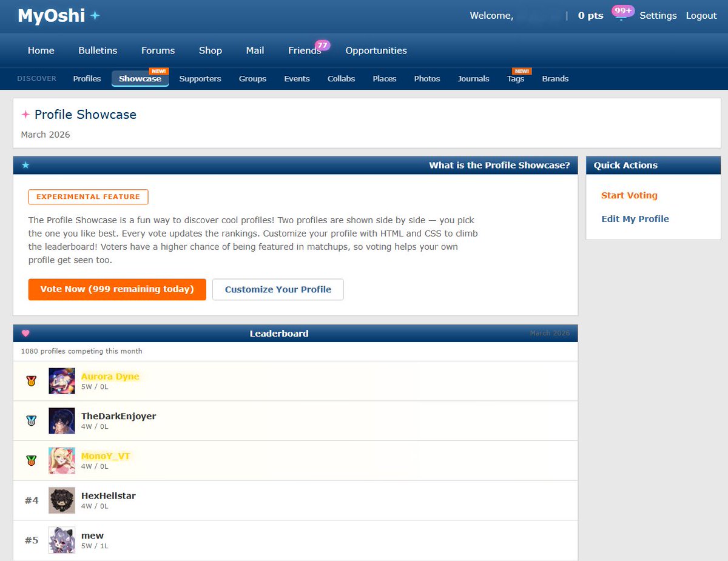728x561 pixels.
Task: Click Vote Now (999 remaining today) button
Action: (117, 289)
